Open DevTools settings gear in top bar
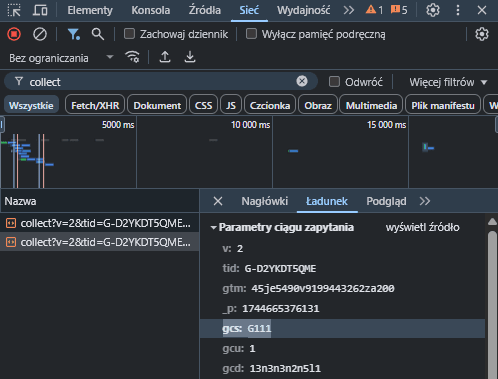This screenshot has width=498, height=379. pyautogui.click(x=433, y=10)
